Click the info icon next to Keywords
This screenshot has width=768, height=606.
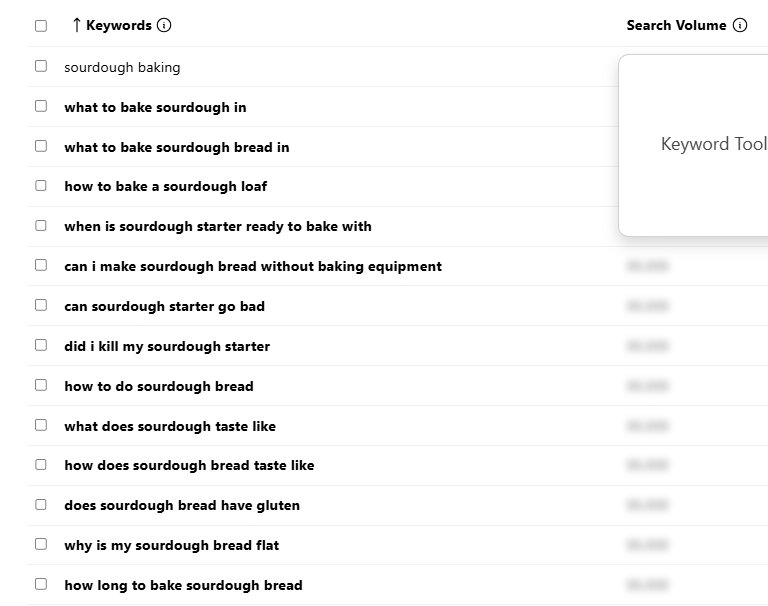[x=165, y=26]
